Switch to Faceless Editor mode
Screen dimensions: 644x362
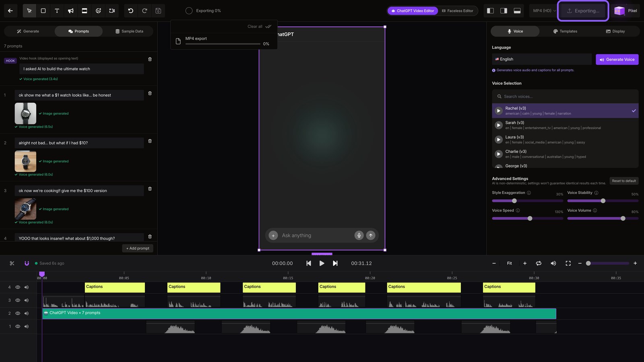(x=458, y=11)
